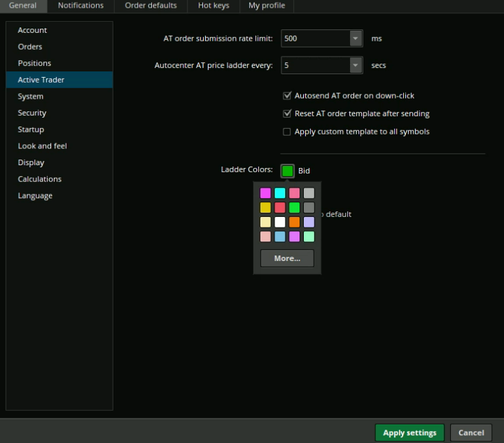Enable Apply custom template to all symbols

pos(287,132)
